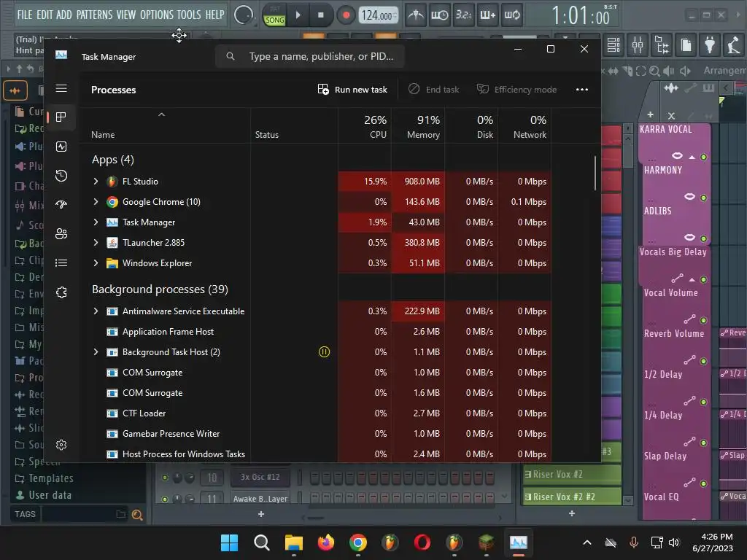The image size is (747, 560).
Task: Click FL Studio browser audio waveform icon
Action: [15, 90]
